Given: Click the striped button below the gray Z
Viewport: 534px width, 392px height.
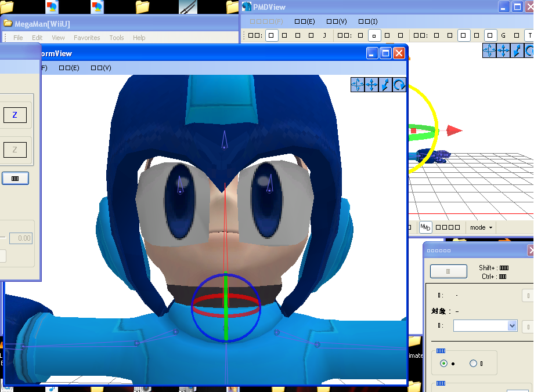Looking at the screenshot, I should (x=15, y=178).
